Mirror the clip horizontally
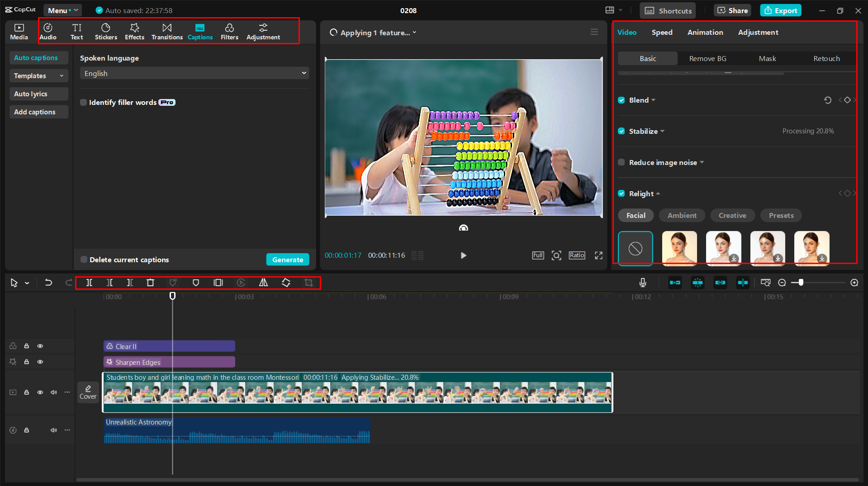 click(264, 283)
